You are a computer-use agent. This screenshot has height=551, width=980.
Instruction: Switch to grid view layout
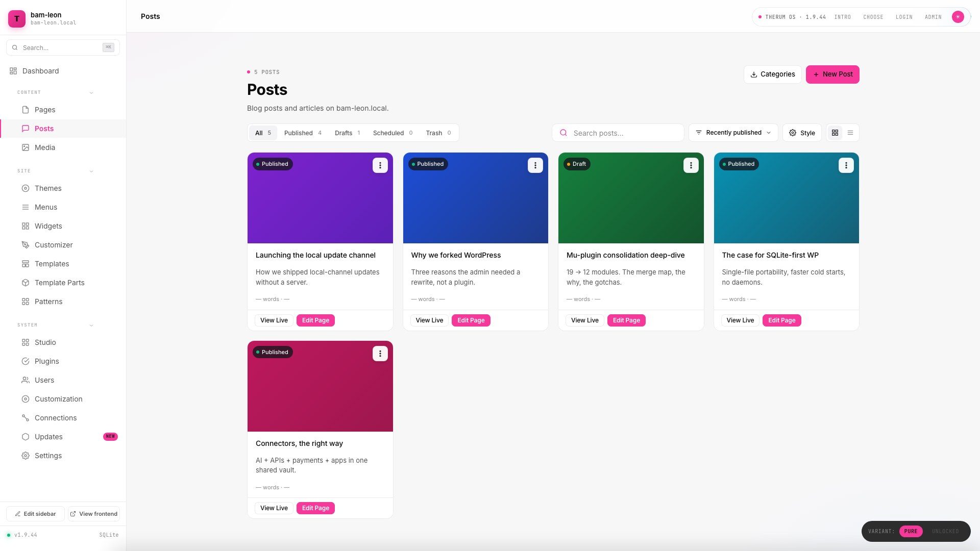point(835,133)
